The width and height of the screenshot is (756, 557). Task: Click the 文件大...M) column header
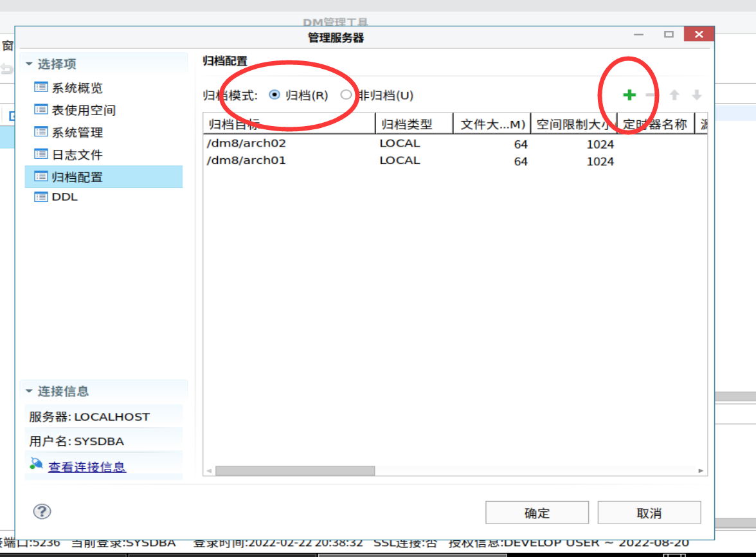click(x=492, y=124)
